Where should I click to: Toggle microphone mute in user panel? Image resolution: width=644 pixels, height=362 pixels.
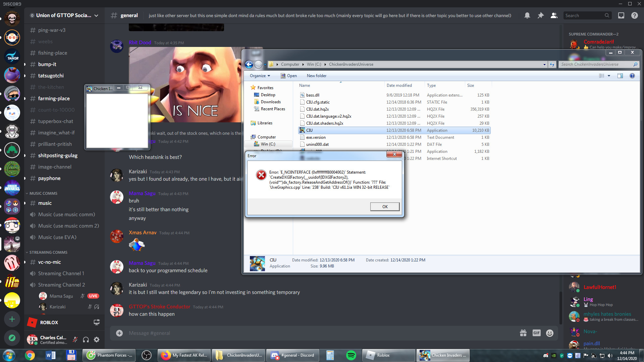click(75, 340)
